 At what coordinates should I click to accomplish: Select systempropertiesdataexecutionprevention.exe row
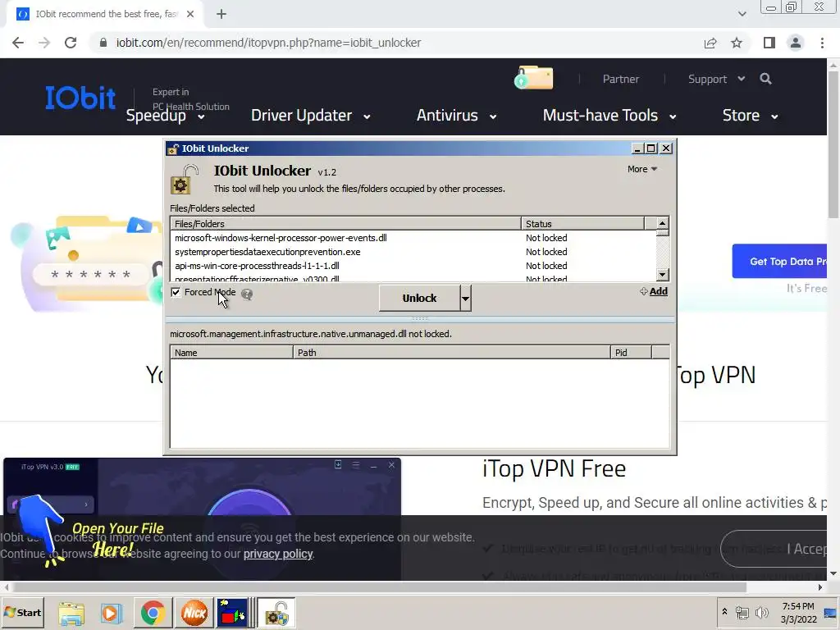pos(413,252)
